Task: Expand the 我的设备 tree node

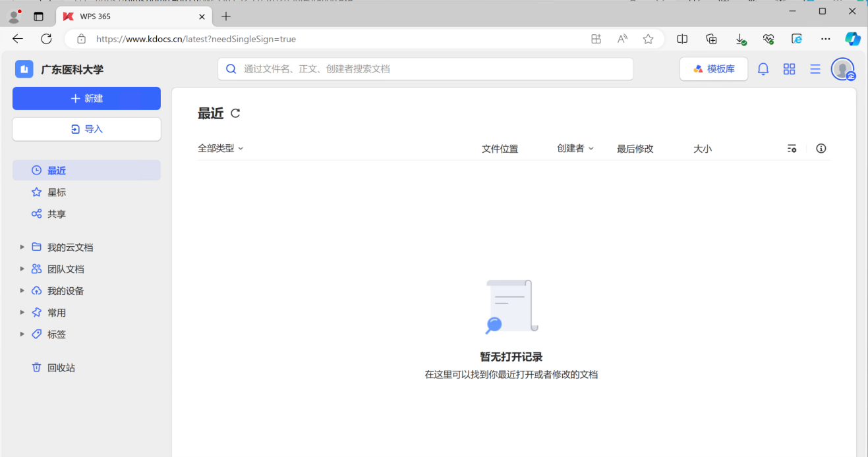Action: [x=22, y=290]
